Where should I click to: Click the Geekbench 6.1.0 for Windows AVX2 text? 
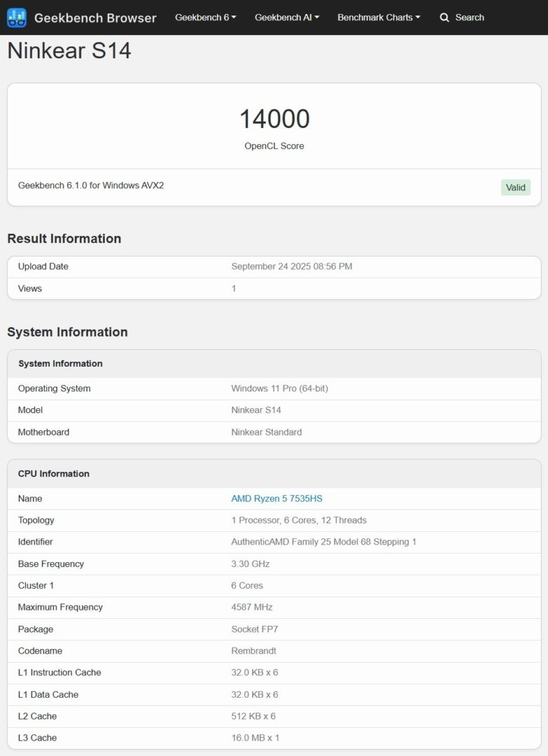pos(91,185)
